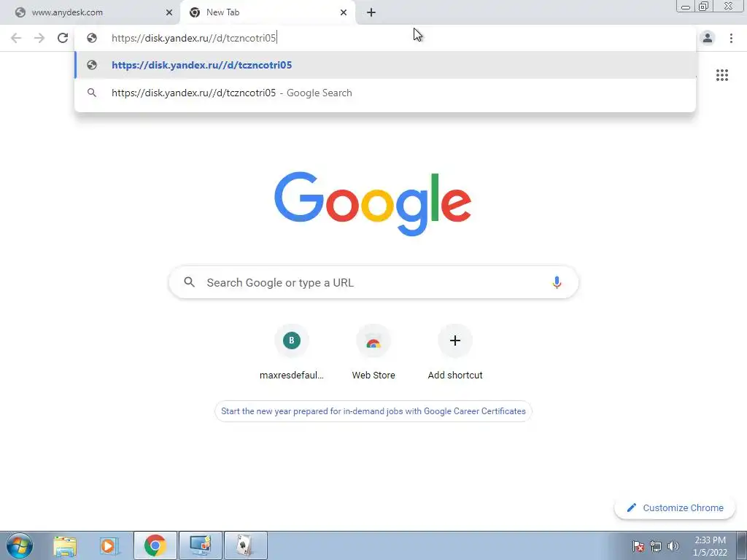
Task: Open the Google apps grid
Action: pos(721,75)
